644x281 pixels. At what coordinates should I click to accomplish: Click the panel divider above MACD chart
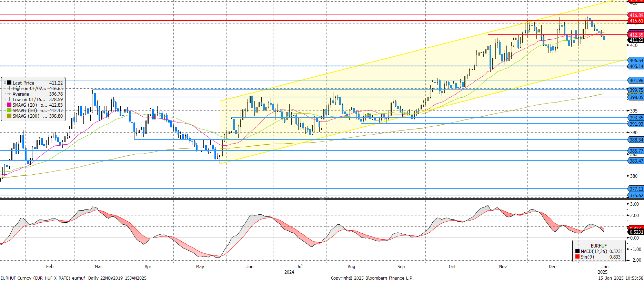tap(322, 199)
